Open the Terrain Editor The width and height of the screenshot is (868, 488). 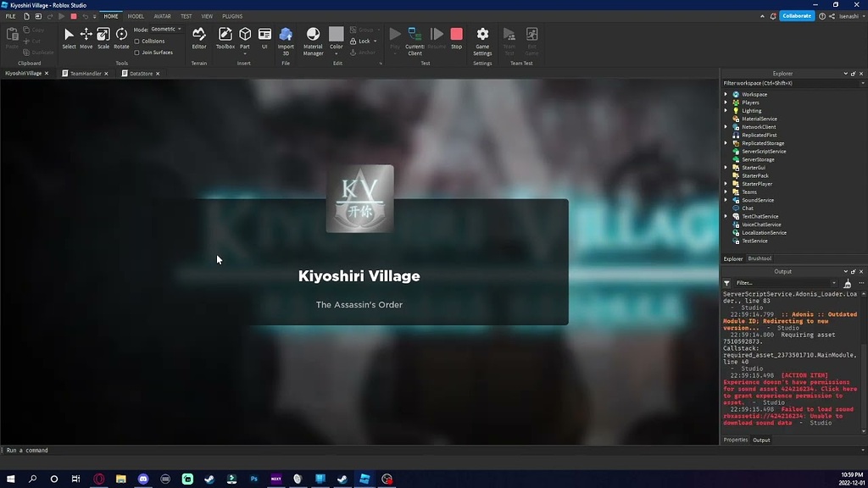click(x=198, y=39)
